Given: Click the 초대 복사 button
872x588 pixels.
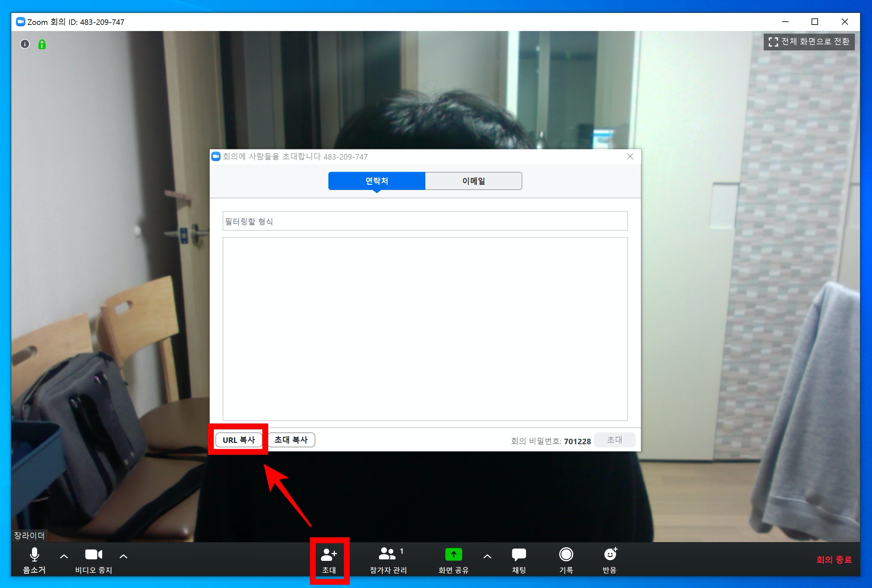Looking at the screenshot, I should (x=291, y=440).
